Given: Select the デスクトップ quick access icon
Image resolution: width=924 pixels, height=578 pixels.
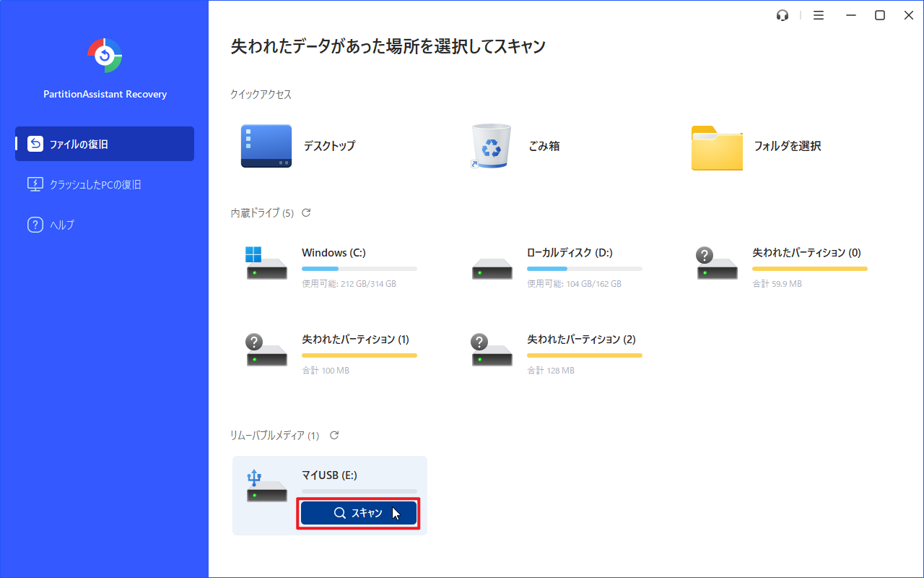Looking at the screenshot, I should [x=266, y=146].
